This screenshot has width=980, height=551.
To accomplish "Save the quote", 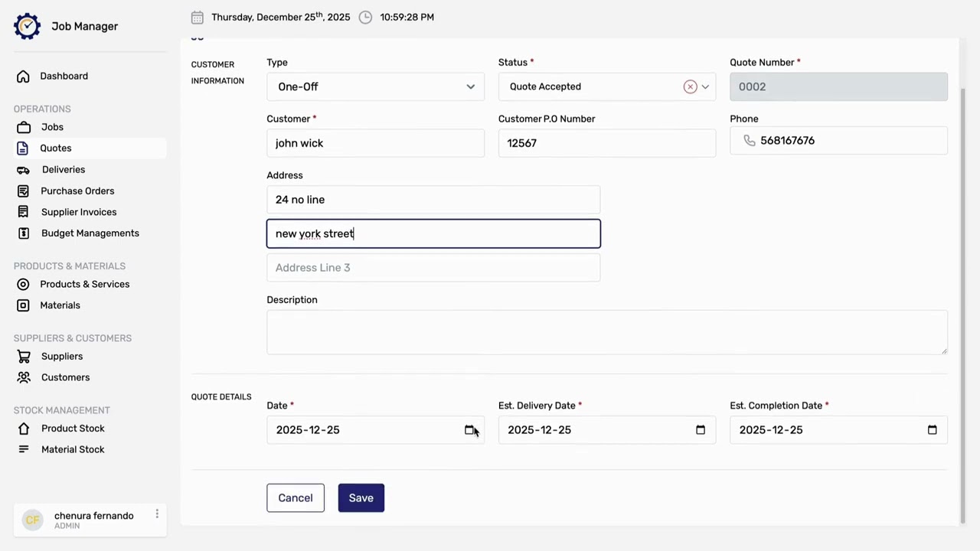I will pyautogui.click(x=361, y=498).
